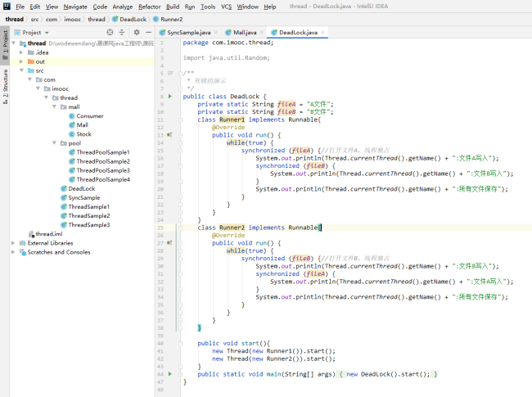Collapse the pool package folder

(x=54, y=143)
